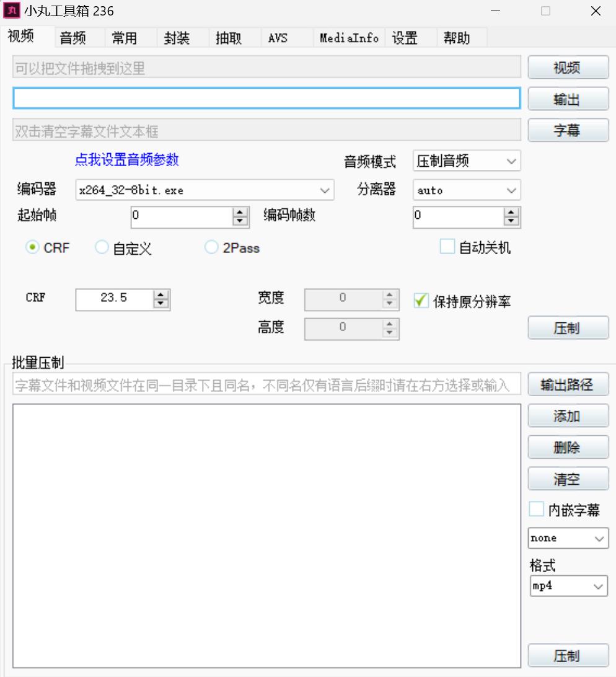Choose the 2Pass radio option
The width and height of the screenshot is (616, 677).
[x=212, y=248]
